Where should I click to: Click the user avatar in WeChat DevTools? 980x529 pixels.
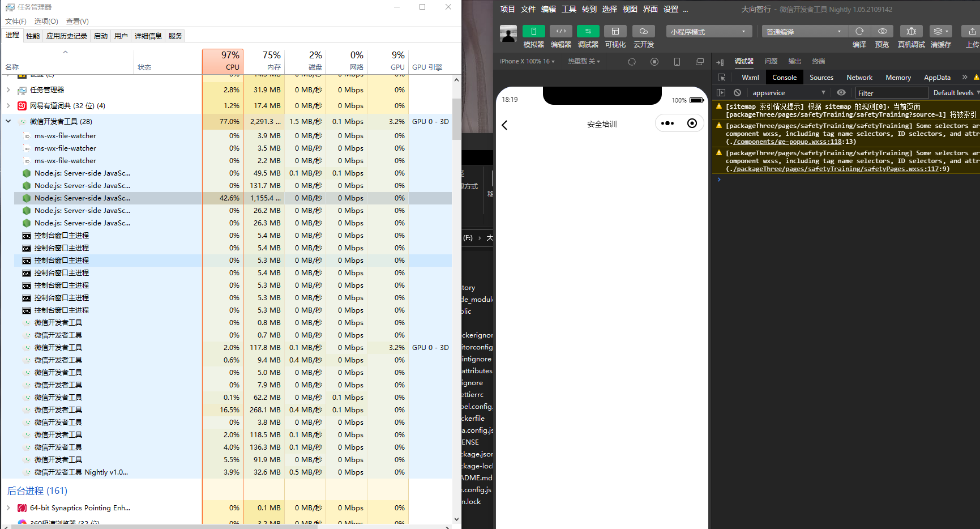tap(508, 34)
